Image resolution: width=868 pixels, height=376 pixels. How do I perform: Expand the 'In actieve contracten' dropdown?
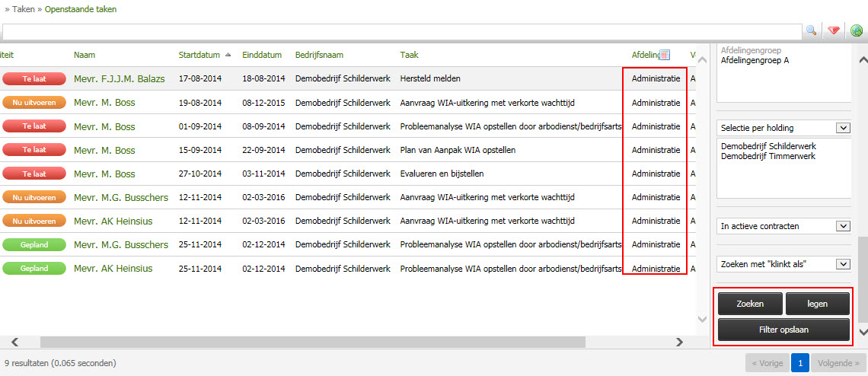coord(843,226)
